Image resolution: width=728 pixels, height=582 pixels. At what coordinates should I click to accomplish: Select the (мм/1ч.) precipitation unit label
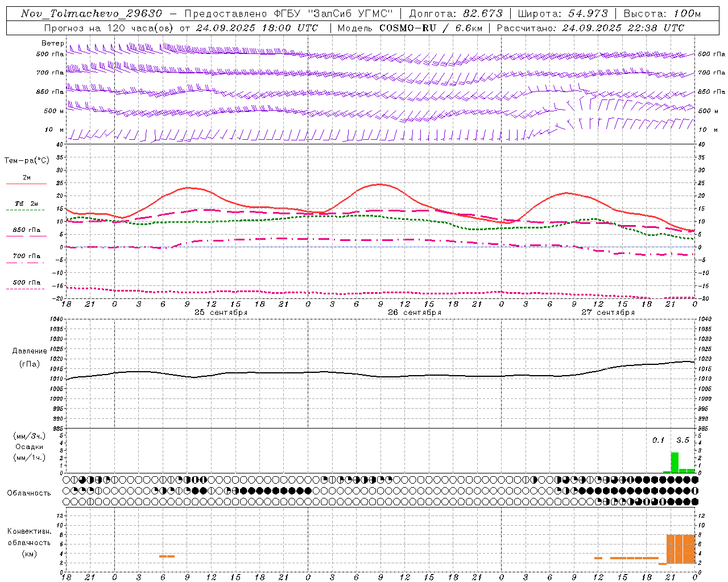point(30,458)
